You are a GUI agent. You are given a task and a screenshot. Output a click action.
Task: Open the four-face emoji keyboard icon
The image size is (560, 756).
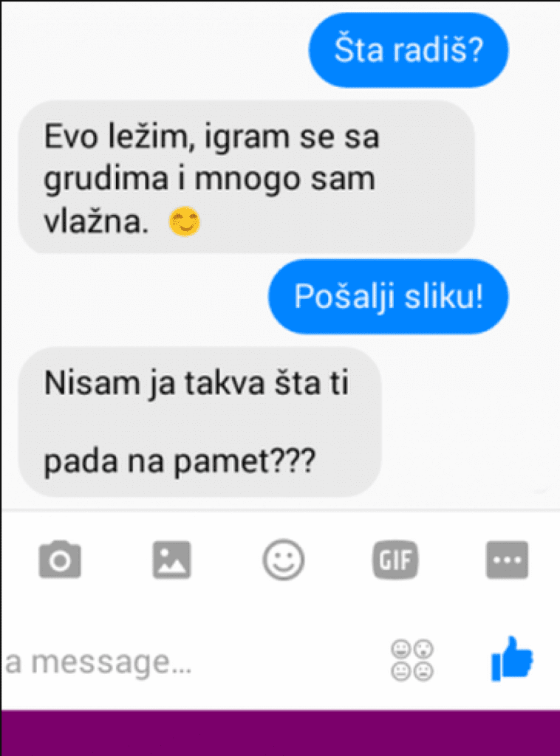click(x=412, y=660)
